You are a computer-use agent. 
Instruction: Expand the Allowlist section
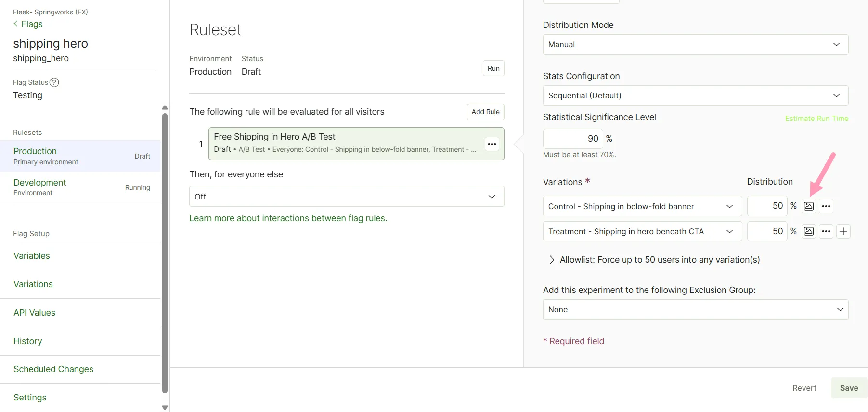(654, 260)
